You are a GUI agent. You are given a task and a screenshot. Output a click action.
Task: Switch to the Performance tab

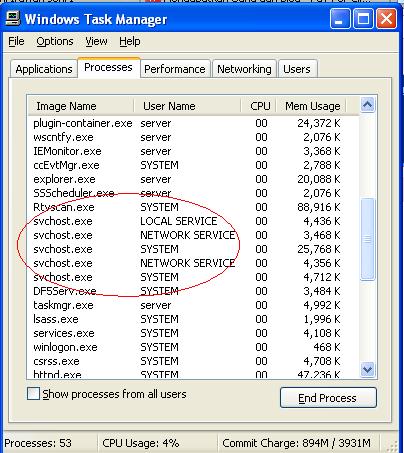tap(175, 69)
